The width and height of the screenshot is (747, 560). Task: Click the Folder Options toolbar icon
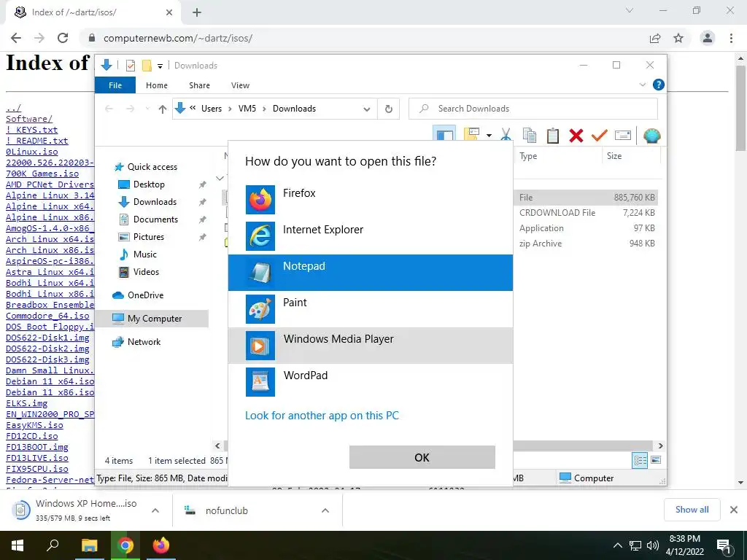[x=471, y=135]
